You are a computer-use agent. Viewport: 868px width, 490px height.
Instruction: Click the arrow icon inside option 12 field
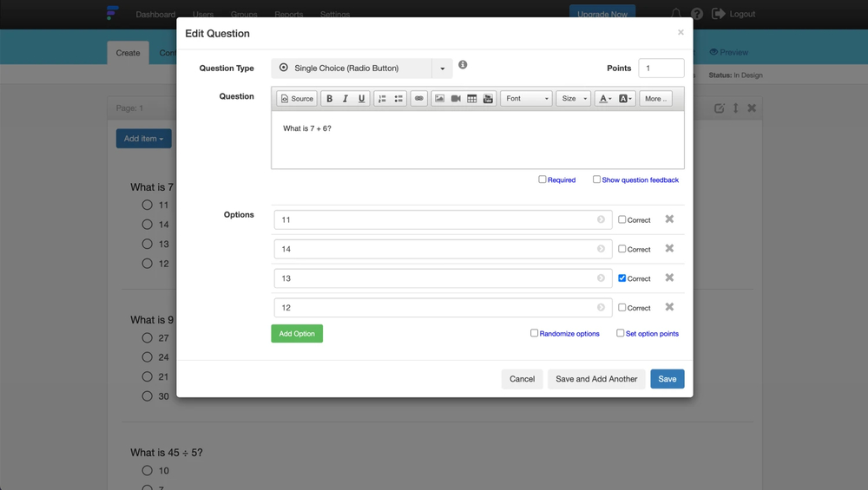tap(601, 308)
